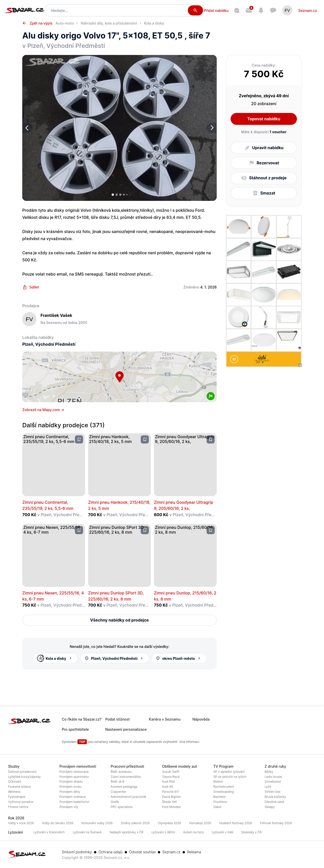Screen dimensions: 324x868
Task: Click the Topovat nabídku button
Action: (x=263, y=119)
